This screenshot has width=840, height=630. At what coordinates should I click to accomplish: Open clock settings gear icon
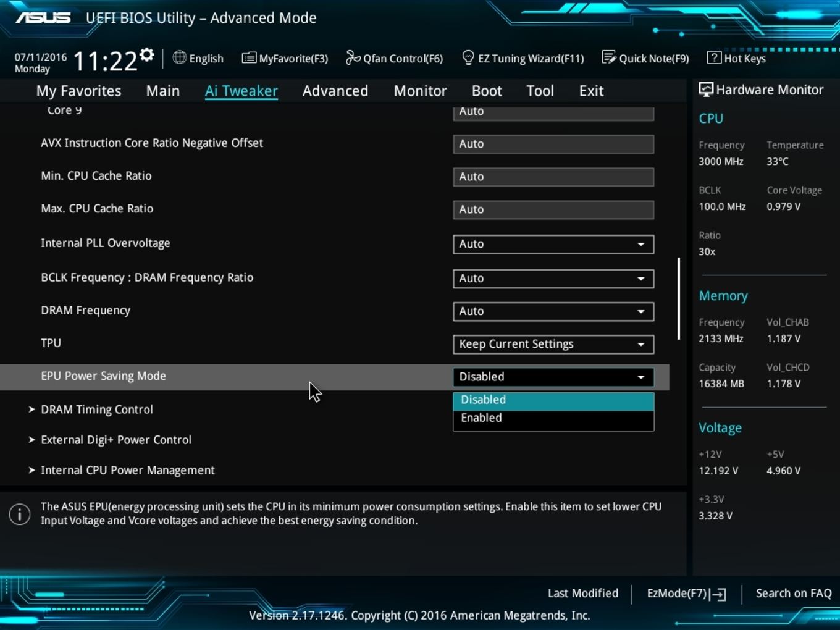click(146, 55)
